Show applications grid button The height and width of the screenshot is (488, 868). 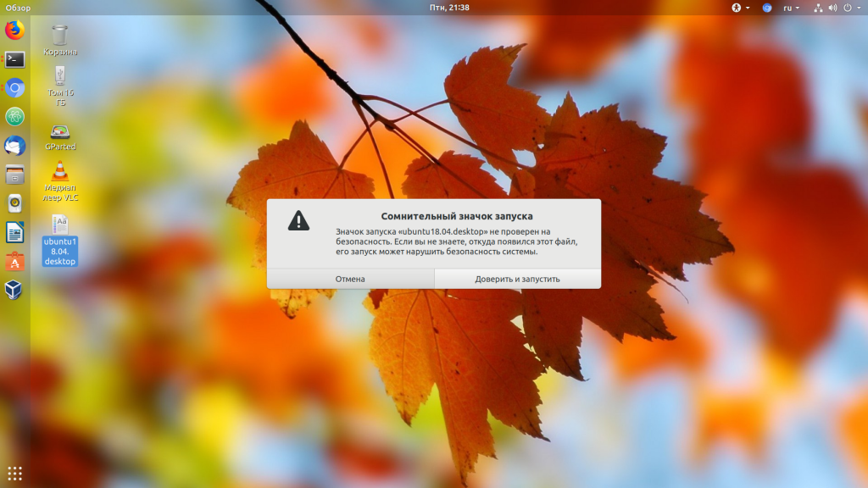[14, 474]
